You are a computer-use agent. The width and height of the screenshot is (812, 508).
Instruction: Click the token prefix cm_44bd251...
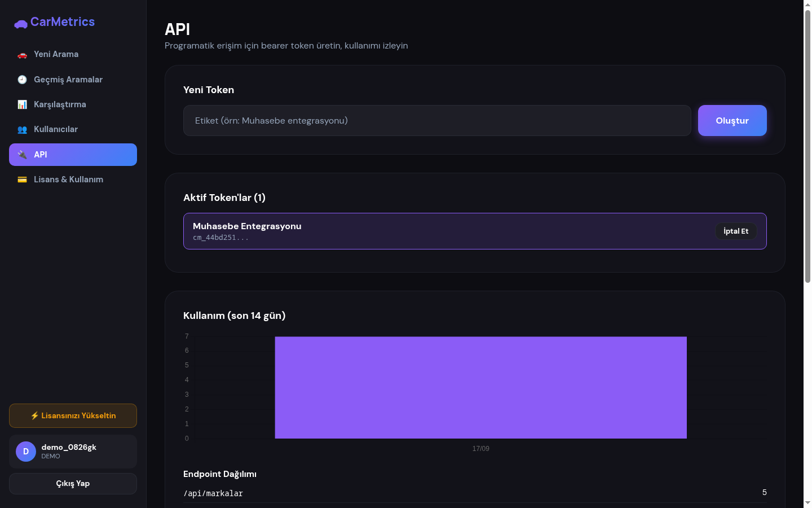(220, 238)
